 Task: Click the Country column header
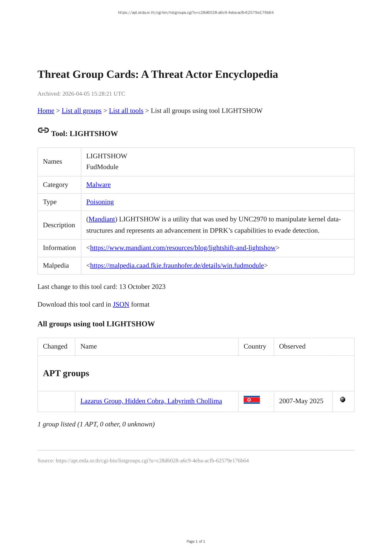tap(255, 346)
